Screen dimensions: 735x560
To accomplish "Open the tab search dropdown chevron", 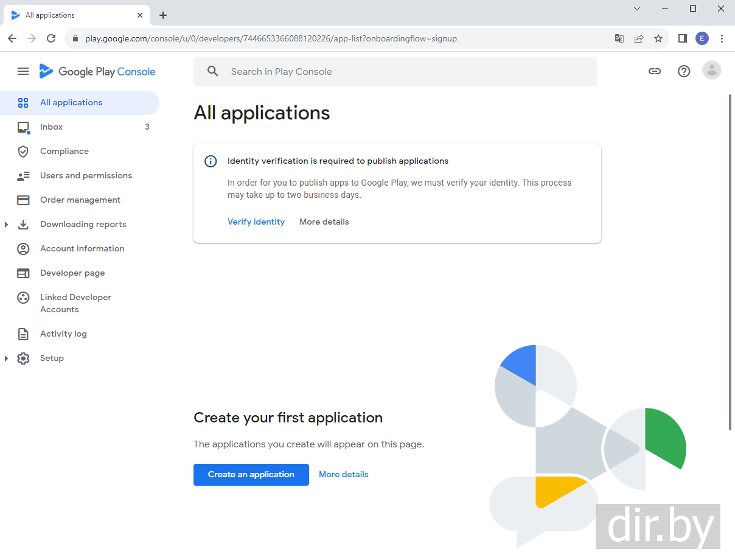I will (x=637, y=9).
